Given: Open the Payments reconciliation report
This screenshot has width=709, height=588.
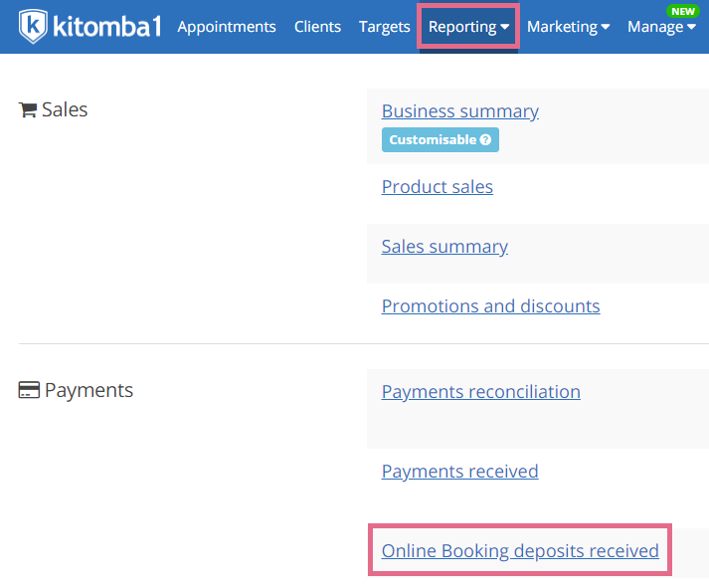Looking at the screenshot, I should 481,392.
